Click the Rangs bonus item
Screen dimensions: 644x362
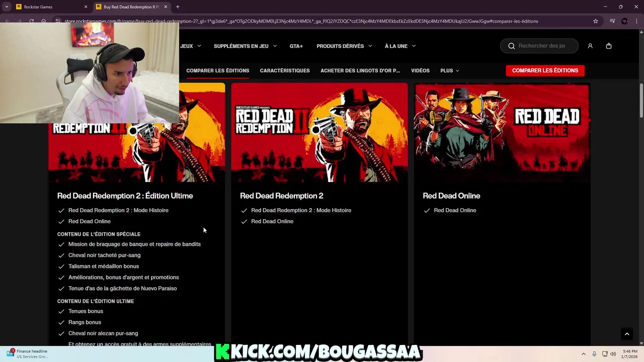tap(85, 322)
